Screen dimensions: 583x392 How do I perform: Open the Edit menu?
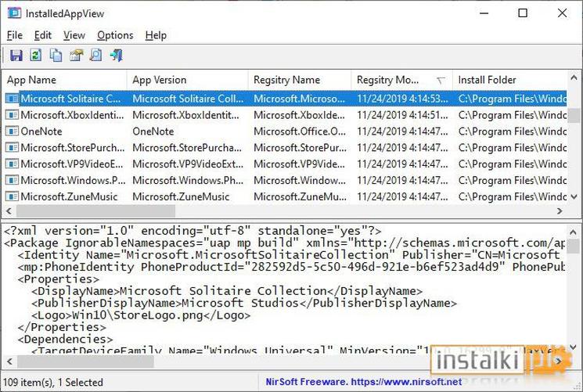pos(43,35)
